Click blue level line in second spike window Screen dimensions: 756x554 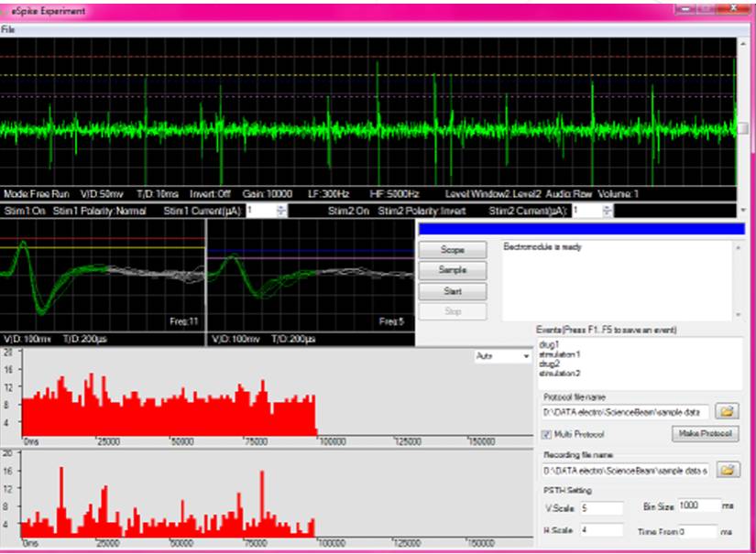pos(312,251)
